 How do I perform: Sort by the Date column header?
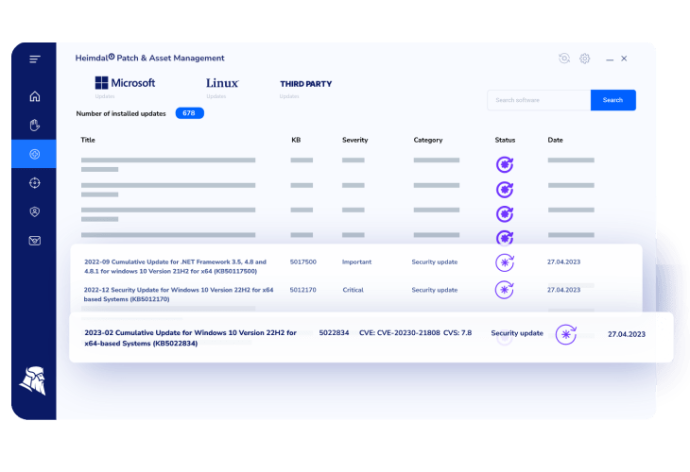point(555,140)
